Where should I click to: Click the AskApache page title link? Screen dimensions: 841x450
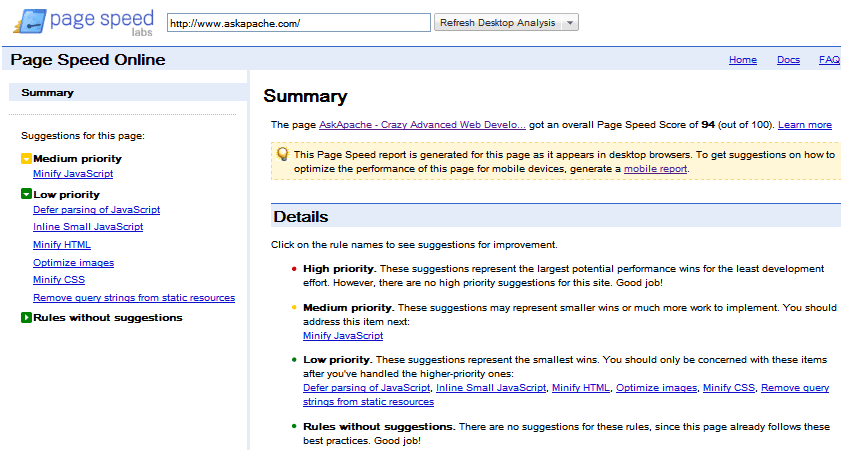pyautogui.click(x=421, y=125)
